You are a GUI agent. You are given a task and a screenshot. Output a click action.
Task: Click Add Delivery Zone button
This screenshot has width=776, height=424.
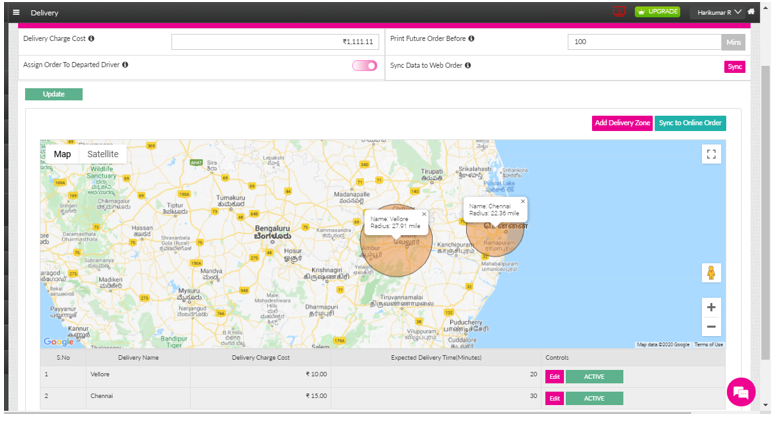(622, 123)
